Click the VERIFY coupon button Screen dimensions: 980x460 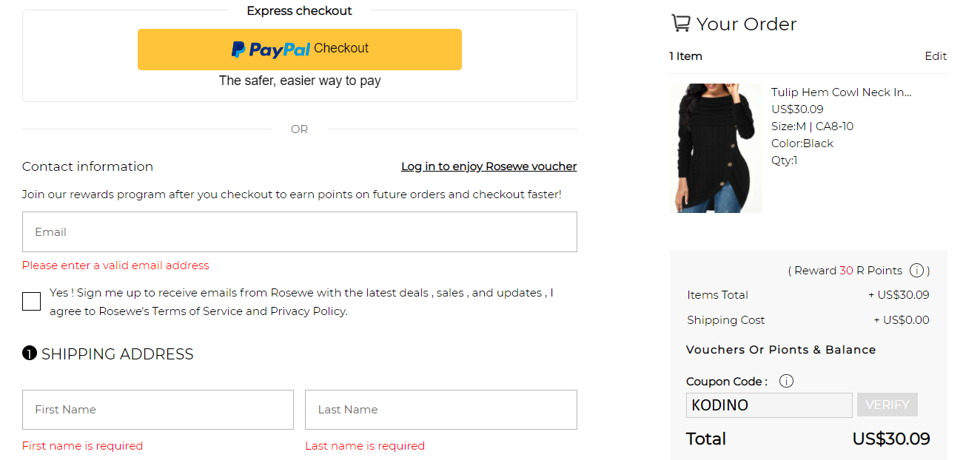[887, 405]
